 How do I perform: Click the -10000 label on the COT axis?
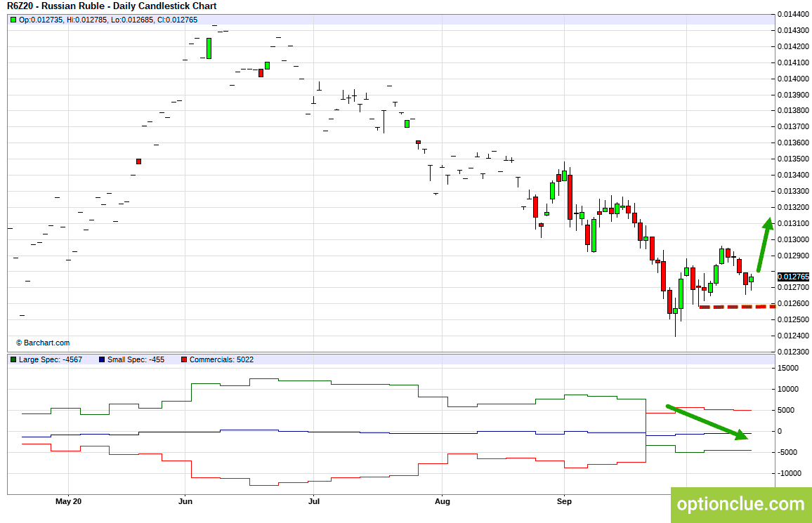(x=789, y=473)
